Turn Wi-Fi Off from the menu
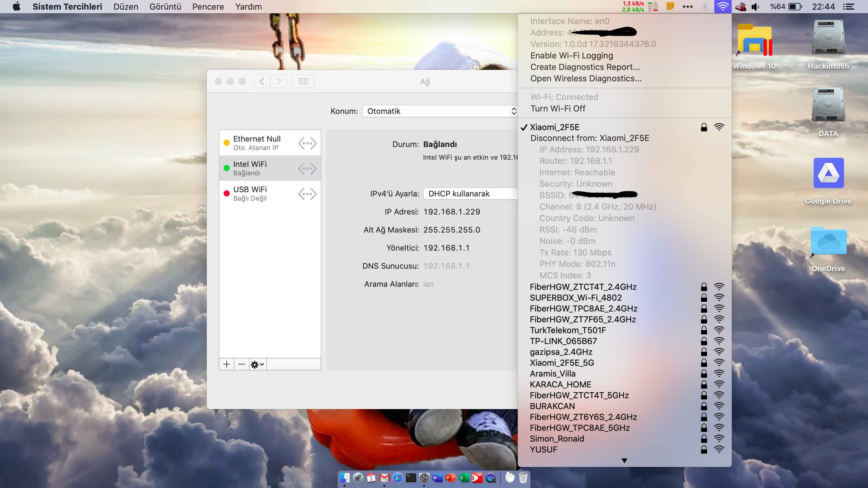 coord(558,108)
